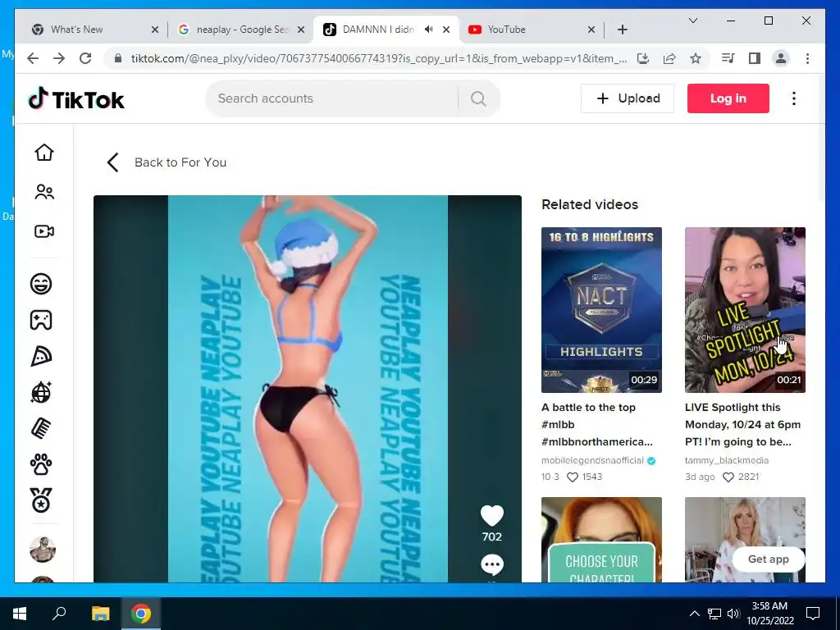This screenshot has width=840, height=630.
Task: Open the taskbar volume control
Action: 733,614
